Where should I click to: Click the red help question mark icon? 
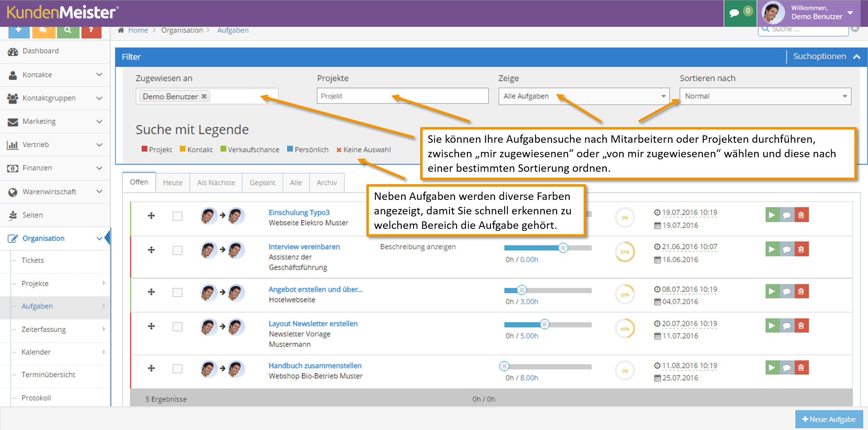91,31
